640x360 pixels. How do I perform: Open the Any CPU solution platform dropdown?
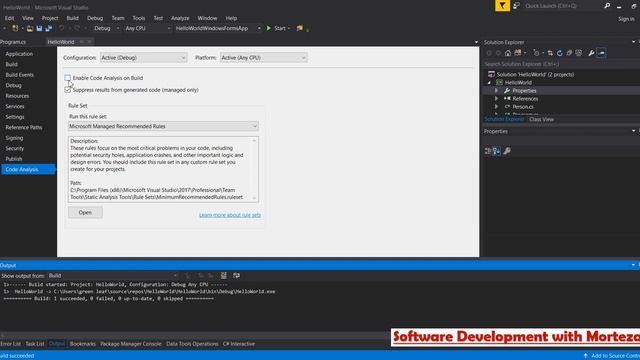[x=147, y=28]
